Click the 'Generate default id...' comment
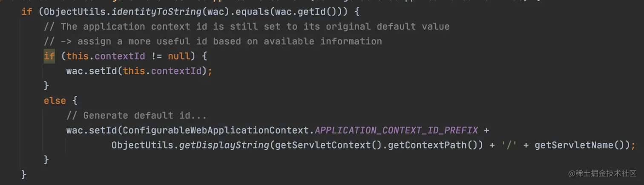 [137, 116]
